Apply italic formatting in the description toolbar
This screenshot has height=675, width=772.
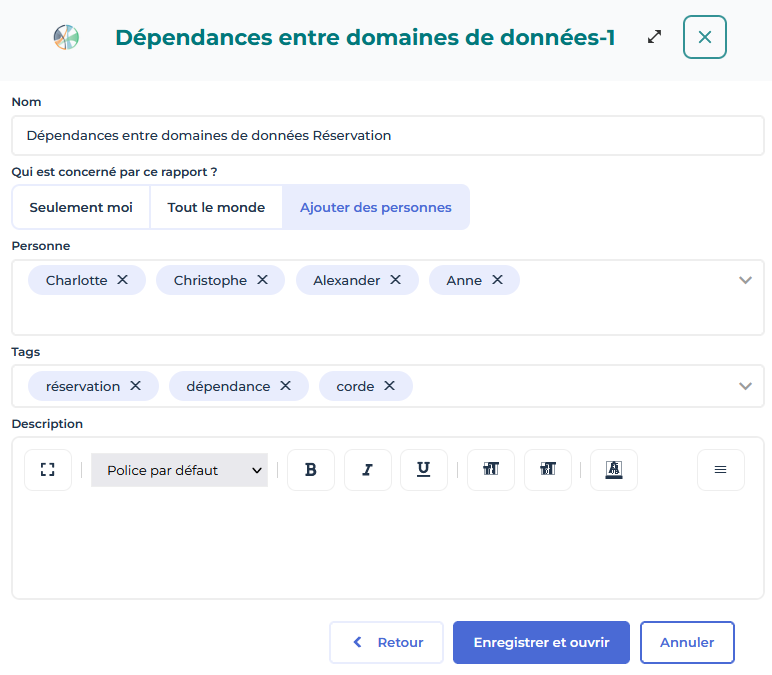pos(367,470)
